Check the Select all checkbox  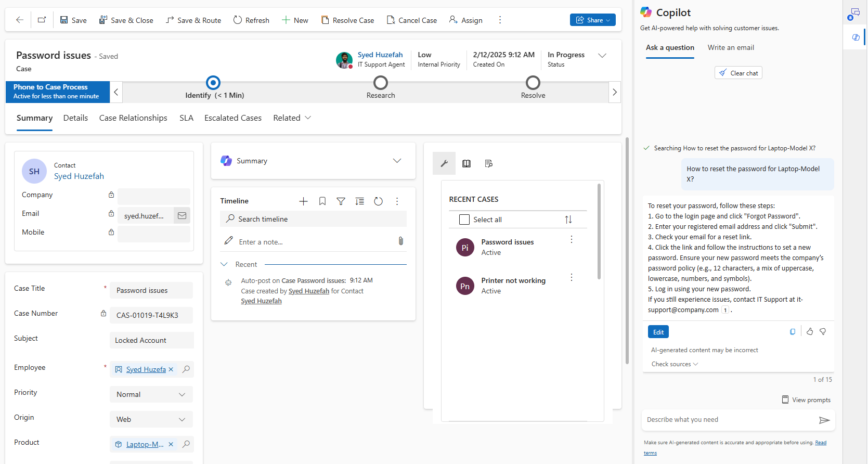pos(464,220)
